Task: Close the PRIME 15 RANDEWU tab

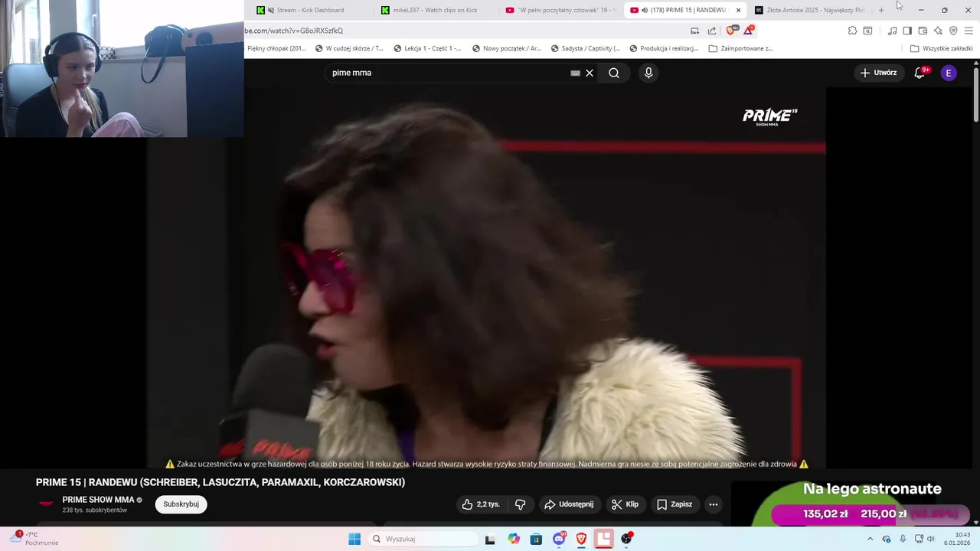Action: pyautogui.click(x=738, y=10)
